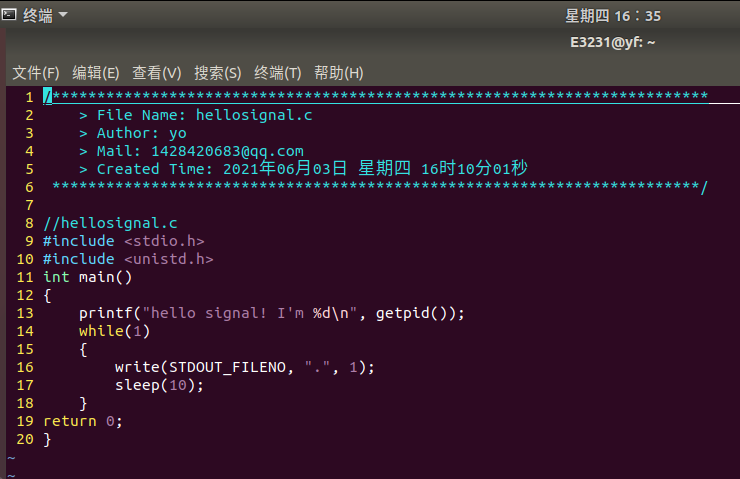Expand the 终端 app menu dropdown arrow

63,15
